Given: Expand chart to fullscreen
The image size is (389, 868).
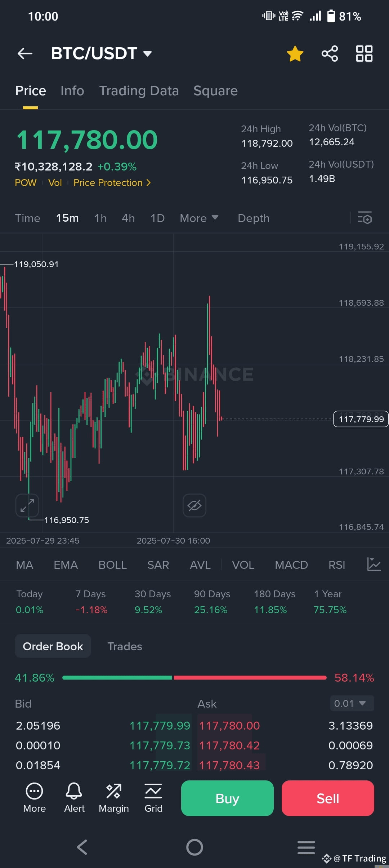Looking at the screenshot, I should [27, 505].
